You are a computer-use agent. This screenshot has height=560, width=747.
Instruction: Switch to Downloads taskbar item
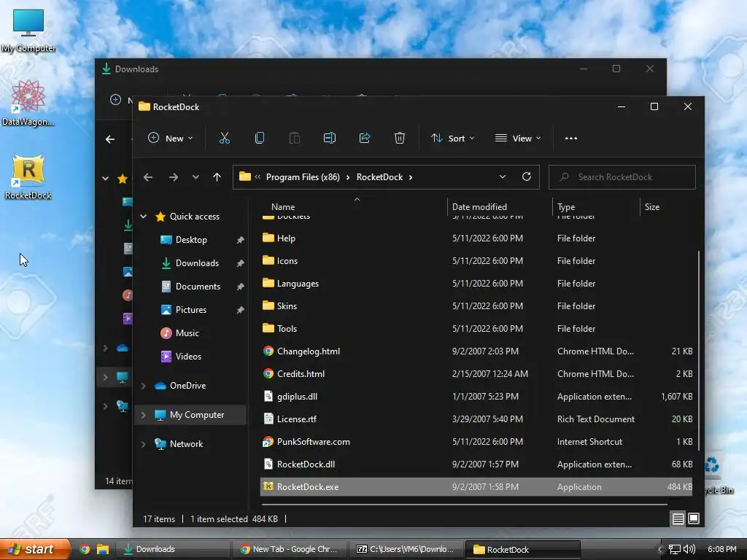[x=172, y=549]
